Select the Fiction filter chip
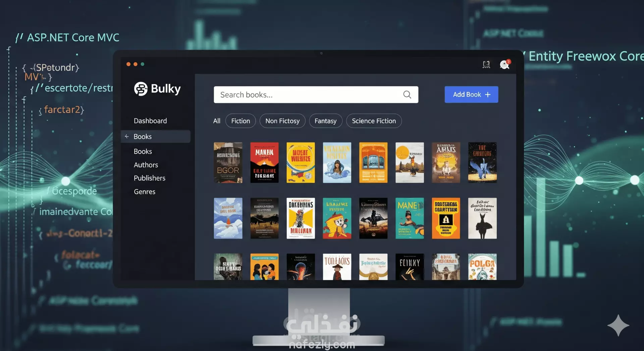The image size is (644, 351). [240, 121]
